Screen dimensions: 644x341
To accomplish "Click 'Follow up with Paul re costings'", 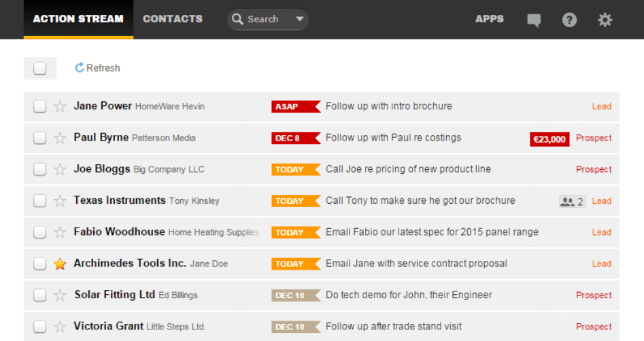I will point(393,137).
